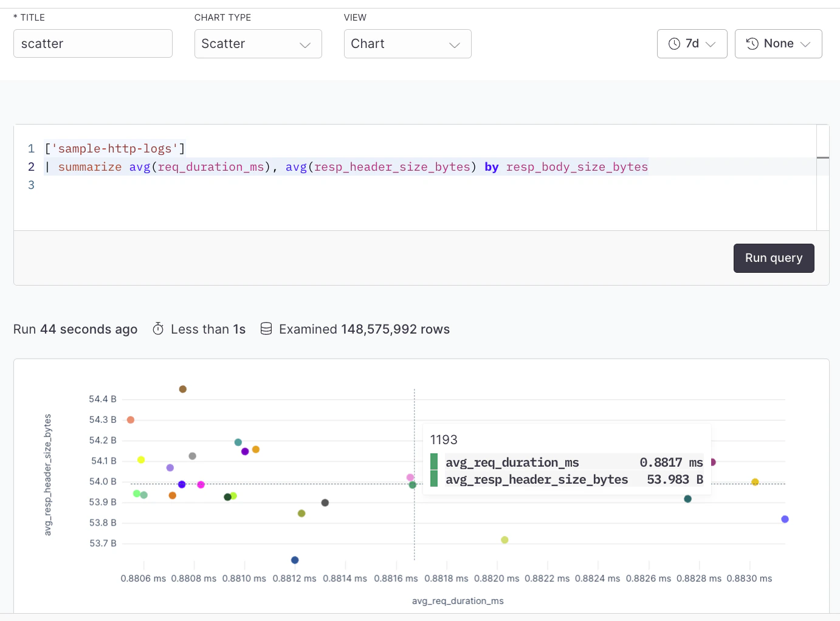840x621 pixels.
Task: Click the avg_req_duration_ms axis label
Action: click(458, 600)
